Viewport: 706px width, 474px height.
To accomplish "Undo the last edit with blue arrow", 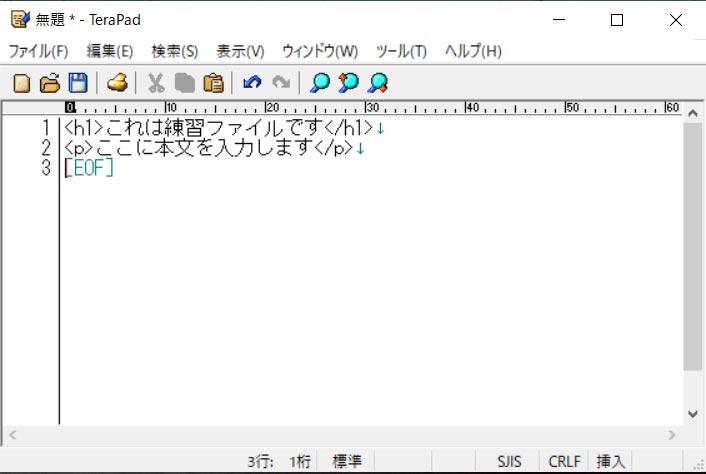I will click(252, 83).
